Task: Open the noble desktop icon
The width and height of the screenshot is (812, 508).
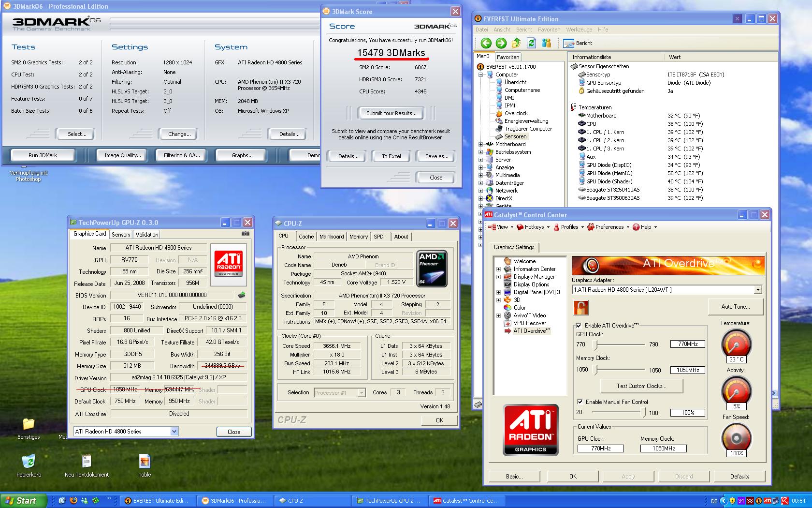Action: [x=145, y=465]
